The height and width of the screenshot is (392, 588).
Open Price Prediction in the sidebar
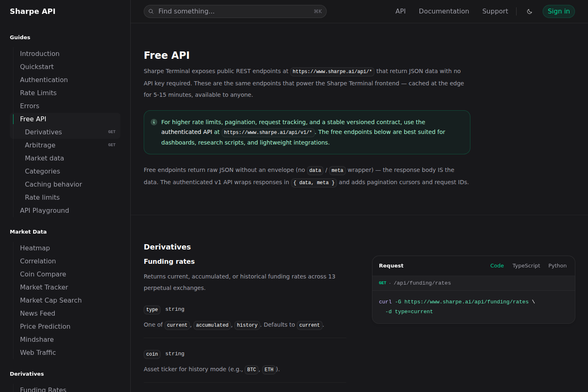click(45, 326)
